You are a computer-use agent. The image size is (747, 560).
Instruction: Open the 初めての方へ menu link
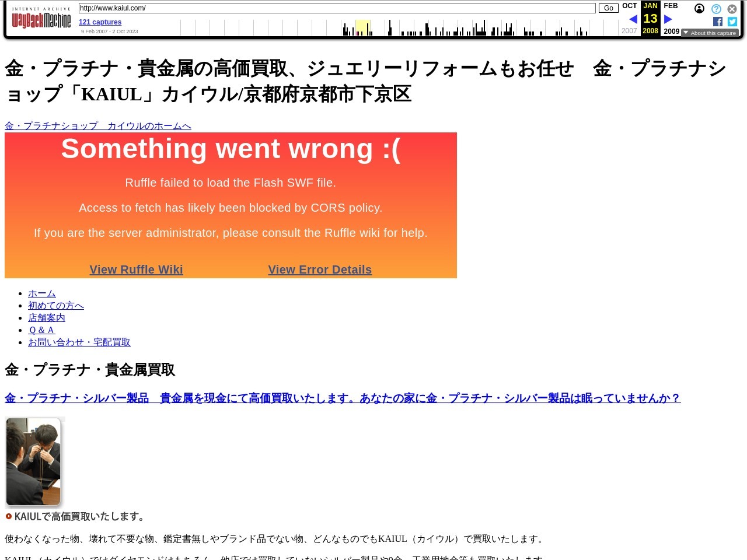click(x=56, y=306)
